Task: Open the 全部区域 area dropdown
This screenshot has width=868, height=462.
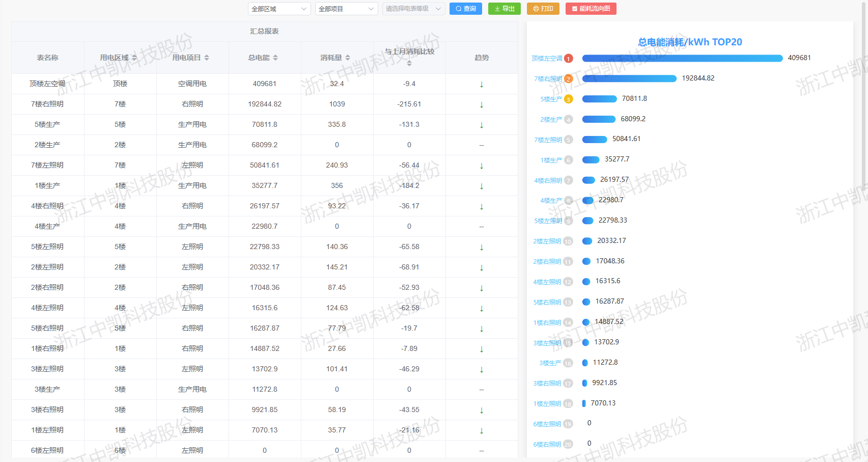Action: 279,9
